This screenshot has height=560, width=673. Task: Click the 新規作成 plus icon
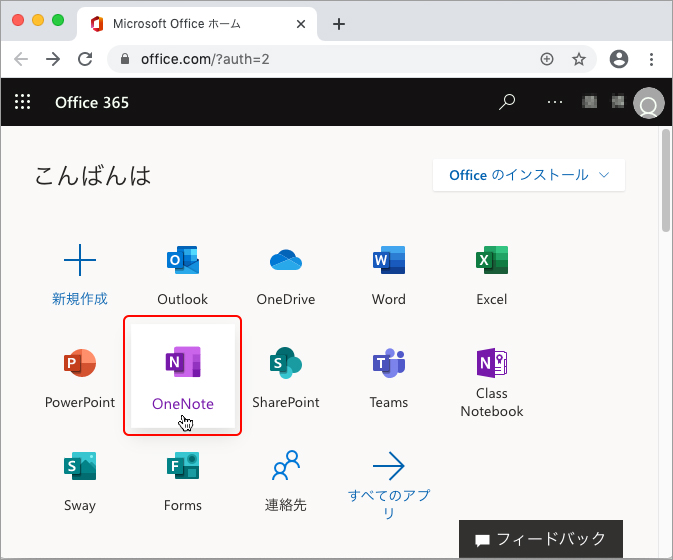[80, 262]
